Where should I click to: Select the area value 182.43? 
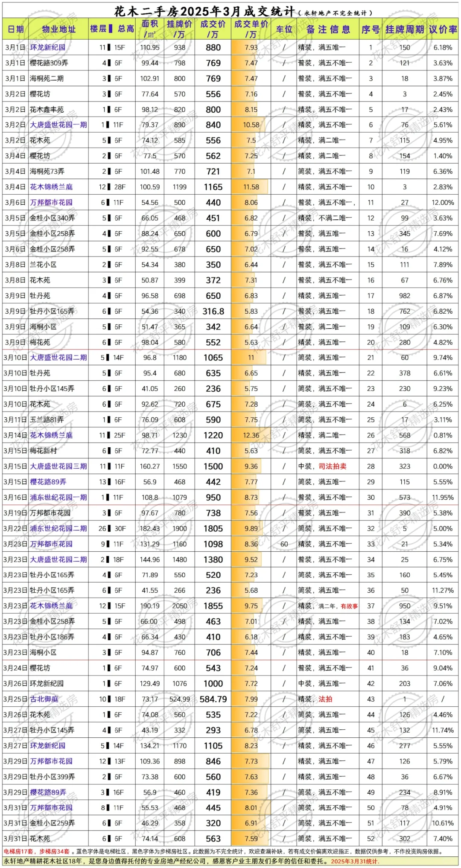150,528
